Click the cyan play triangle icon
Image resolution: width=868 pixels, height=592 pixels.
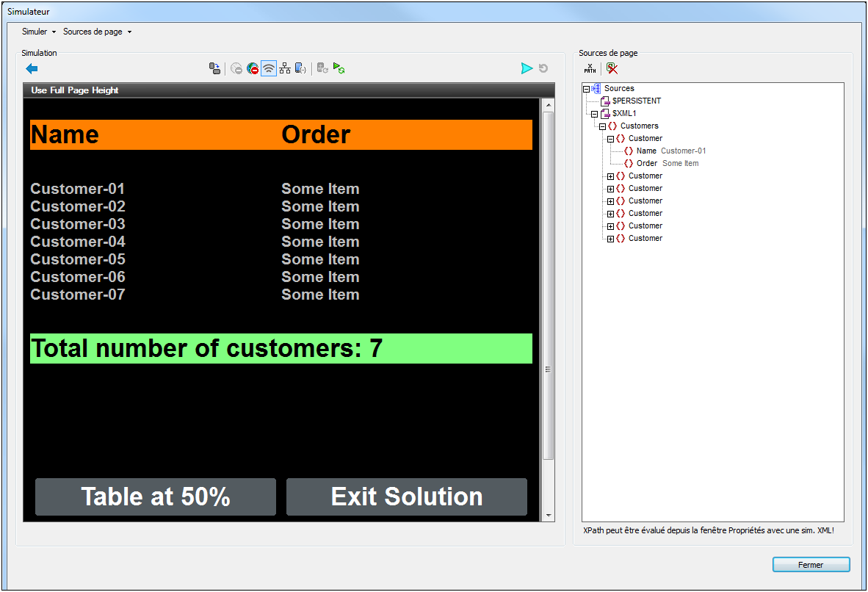(x=527, y=68)
